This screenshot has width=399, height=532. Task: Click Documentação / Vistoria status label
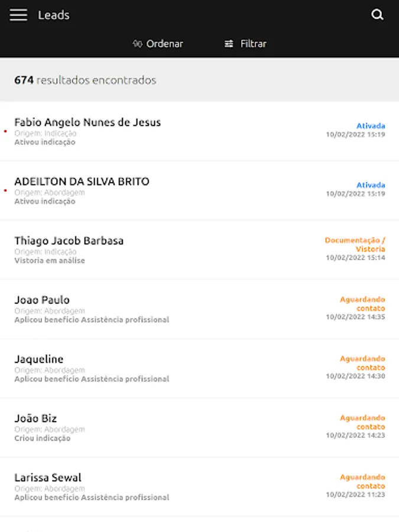coord(355,245)
